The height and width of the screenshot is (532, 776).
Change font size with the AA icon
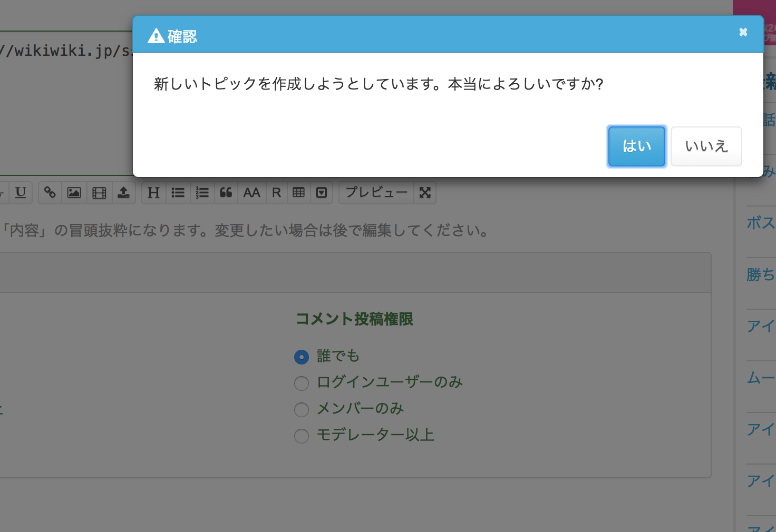251,193
